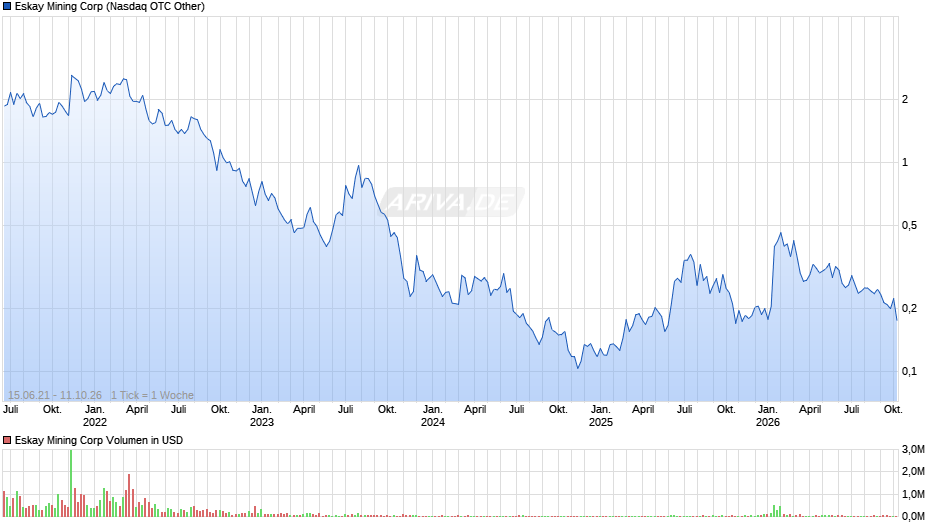Click the volume axis value '2,0M'
The image size is (940, 526).
coord(913,471)
